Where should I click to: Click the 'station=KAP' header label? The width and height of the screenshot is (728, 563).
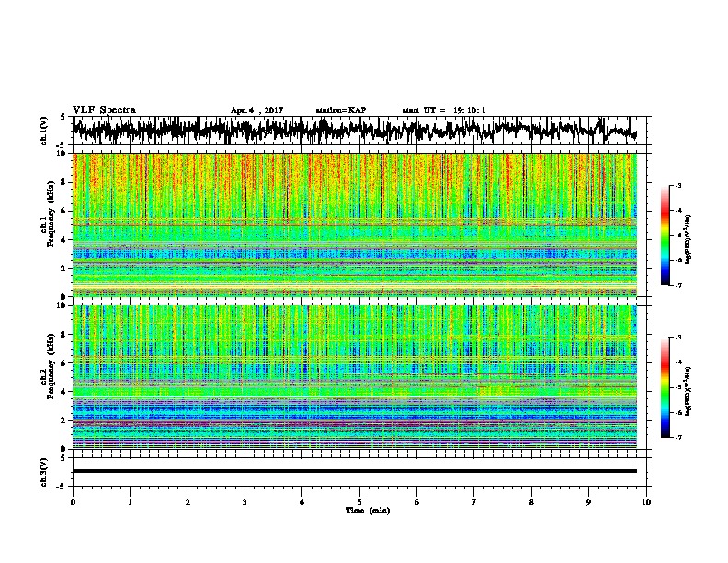tap(341, 110)
